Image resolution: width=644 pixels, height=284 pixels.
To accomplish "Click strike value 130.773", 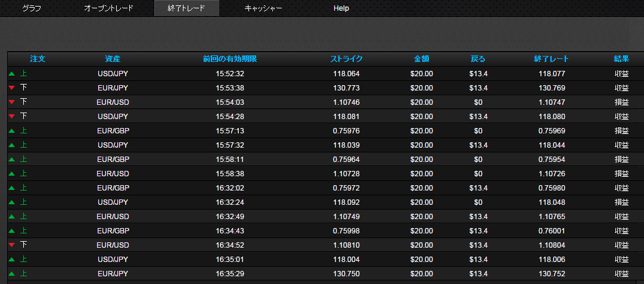I will point(347,88).
